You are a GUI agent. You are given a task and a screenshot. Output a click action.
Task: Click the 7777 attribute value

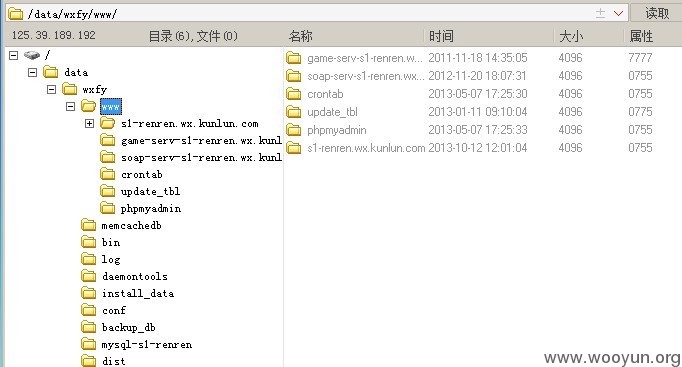coord(640,58)
